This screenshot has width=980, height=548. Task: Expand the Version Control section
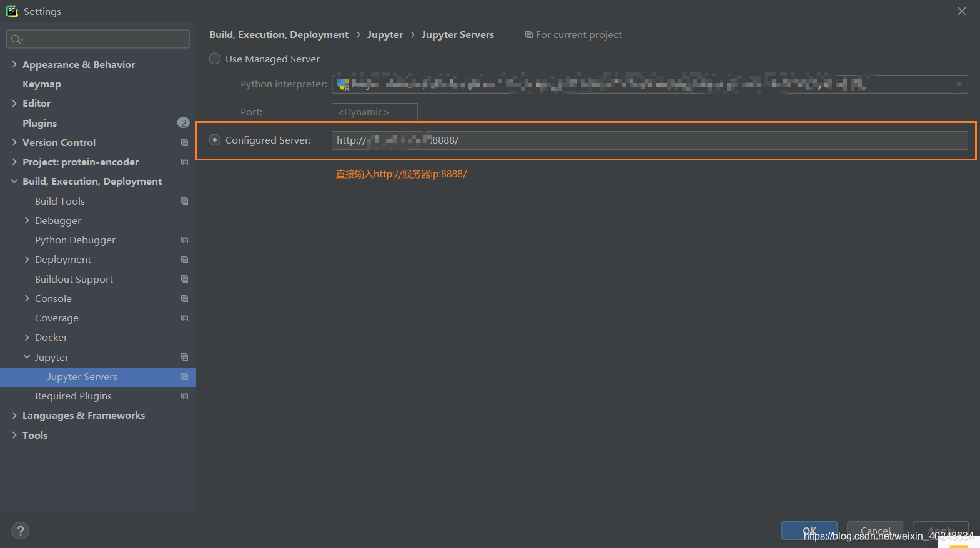(14, 142)
